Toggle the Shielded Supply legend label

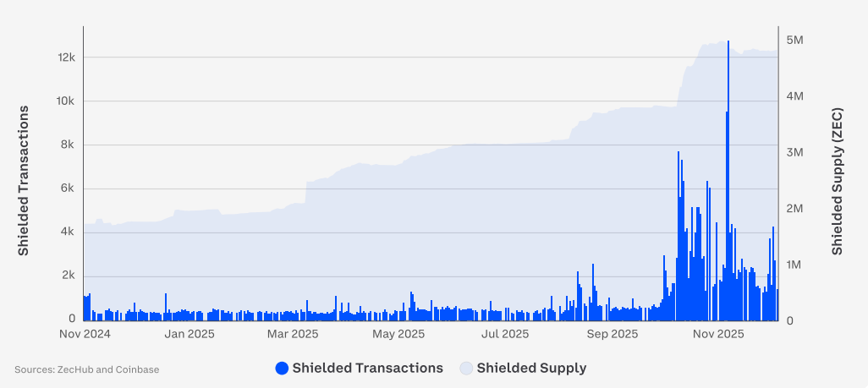(531, 369)
